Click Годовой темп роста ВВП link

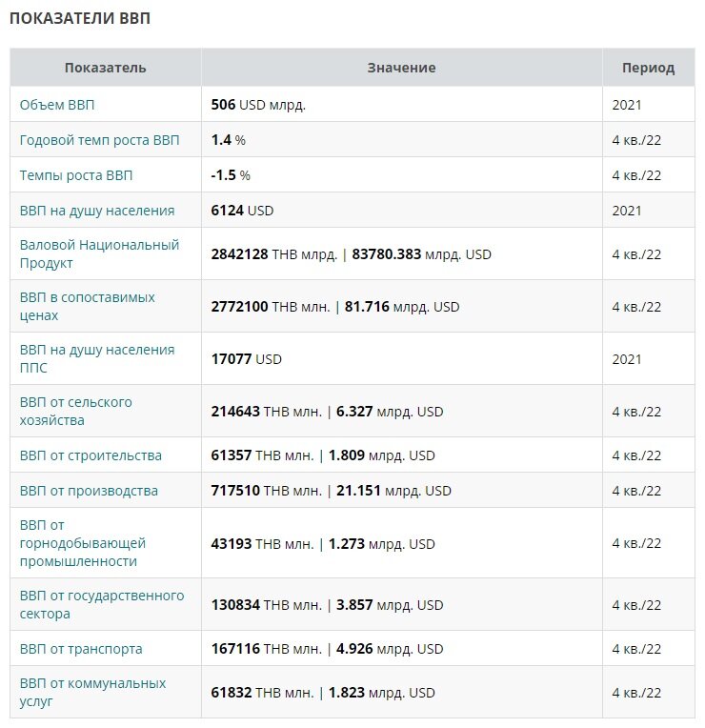[99, 140]
